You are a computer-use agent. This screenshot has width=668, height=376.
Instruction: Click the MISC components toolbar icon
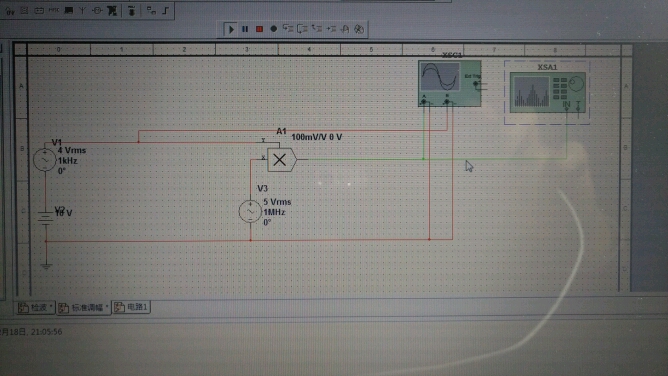54,10
